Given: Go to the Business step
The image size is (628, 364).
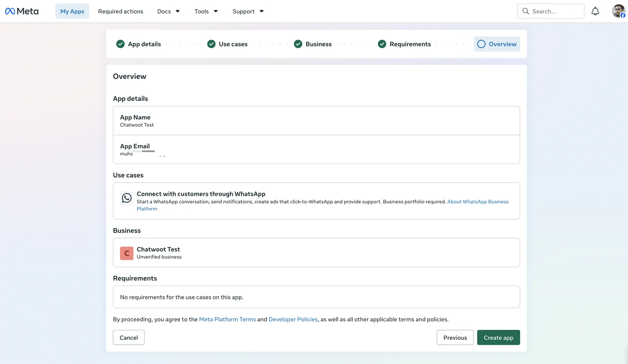Looking at the screenshot, I should coord(313,44).
